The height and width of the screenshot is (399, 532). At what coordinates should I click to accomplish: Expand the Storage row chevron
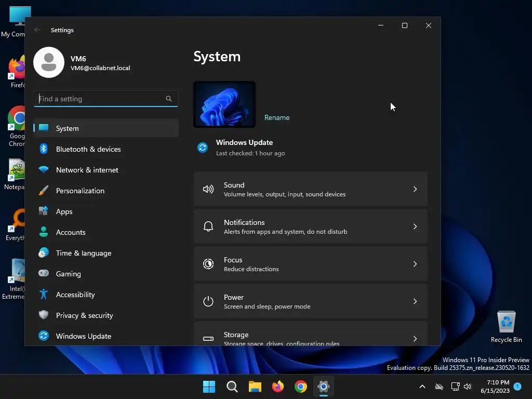[x=415, y=339]
